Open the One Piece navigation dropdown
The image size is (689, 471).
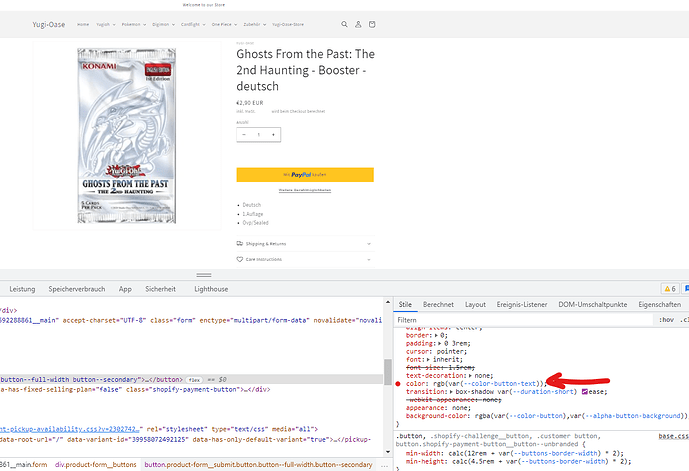(223, 24)
